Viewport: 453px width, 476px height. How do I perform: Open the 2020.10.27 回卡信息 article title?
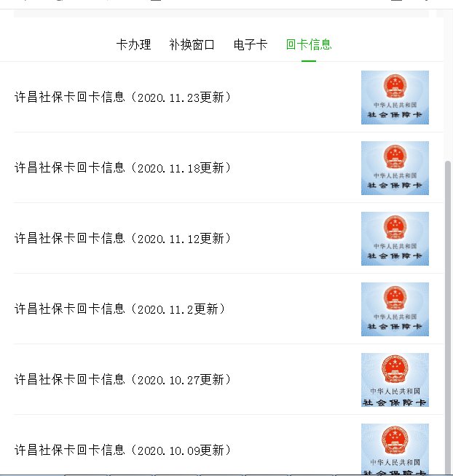tap(123, 380)
